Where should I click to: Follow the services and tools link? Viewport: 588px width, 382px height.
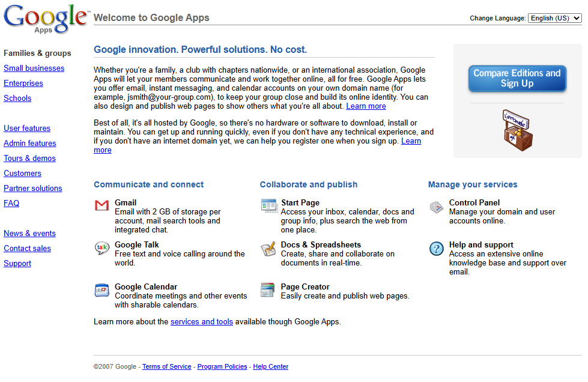click(x=201, y=321)
